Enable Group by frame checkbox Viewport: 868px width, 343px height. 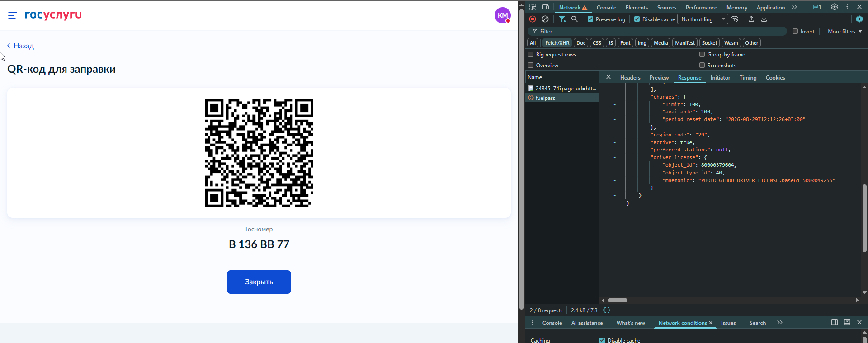click(x=702, y=54)
